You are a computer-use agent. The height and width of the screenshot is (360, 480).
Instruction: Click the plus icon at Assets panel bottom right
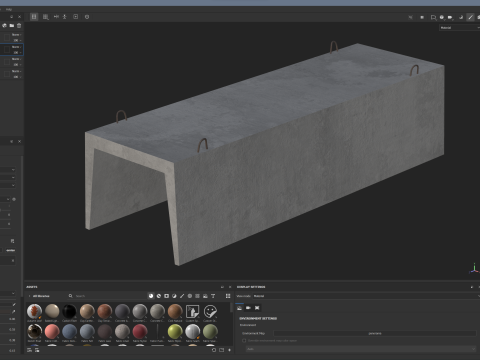tap(229, 350)
